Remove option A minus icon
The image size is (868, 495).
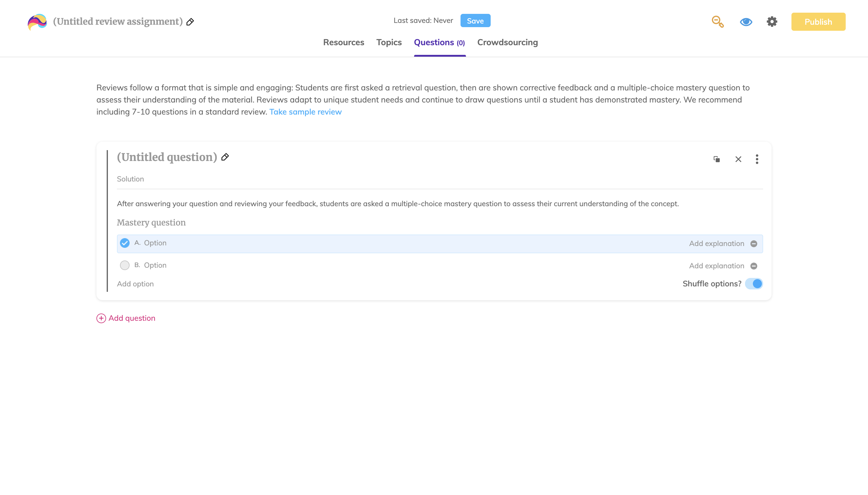(753, 244)
